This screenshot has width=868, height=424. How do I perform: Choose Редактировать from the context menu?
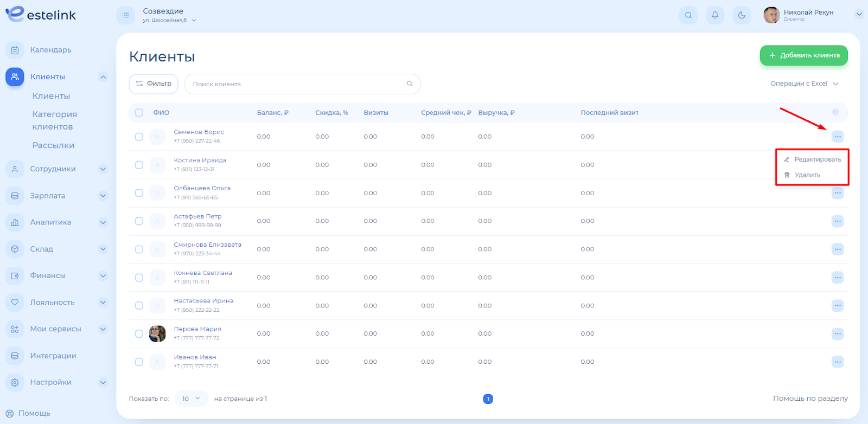(x=817, y=159)
